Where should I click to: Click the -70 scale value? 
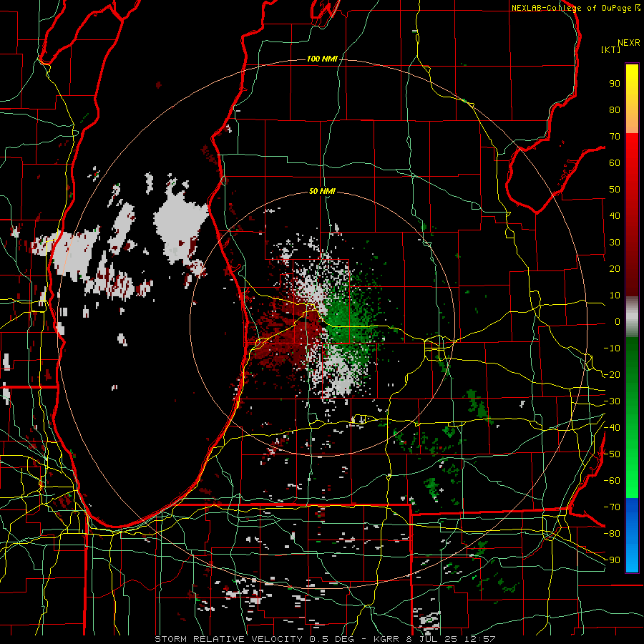click(x=612, y=507)
